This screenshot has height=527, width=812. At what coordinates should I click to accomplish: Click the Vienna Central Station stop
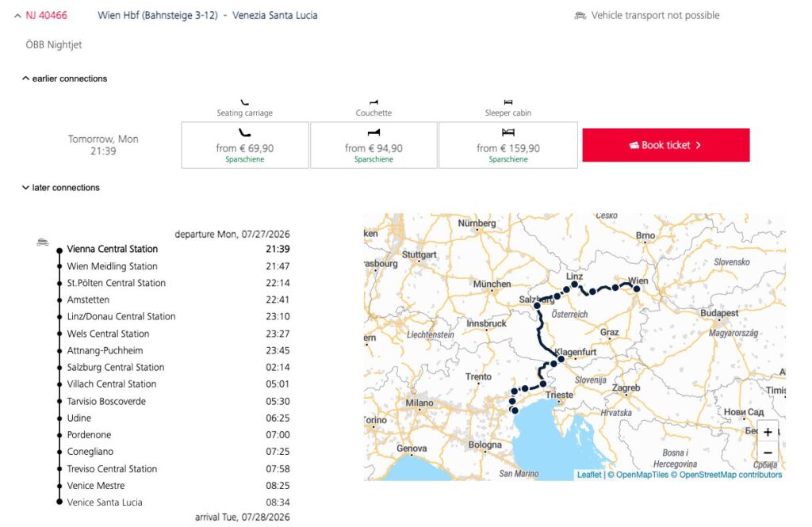click(x=113, y=249)
